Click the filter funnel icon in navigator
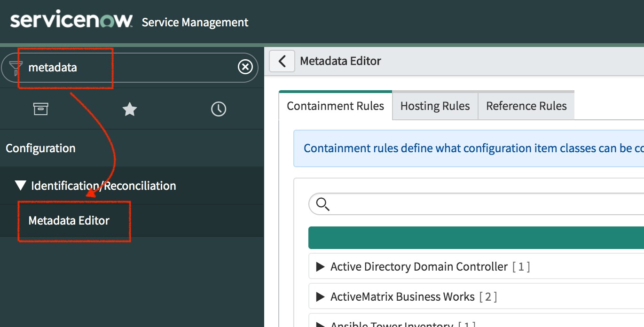Viewport: 644px width, 327px height. point(16,68)
